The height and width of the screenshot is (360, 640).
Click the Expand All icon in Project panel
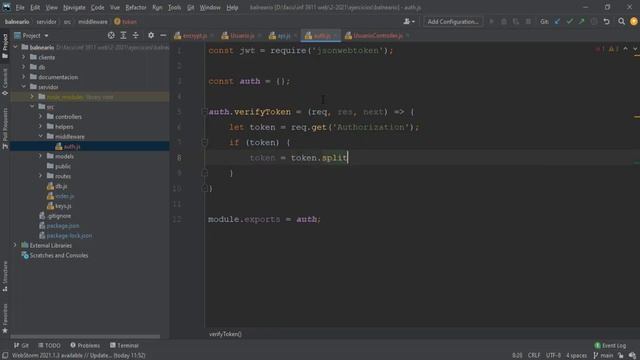[x=123, y=36]
